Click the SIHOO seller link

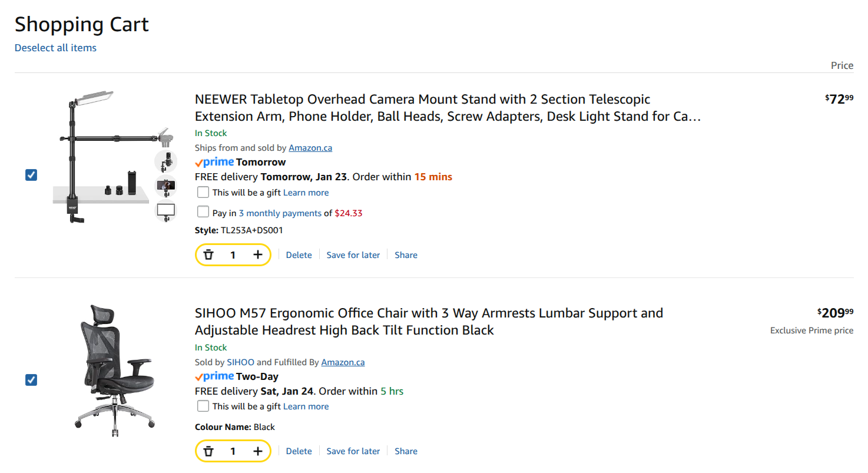coord(240,362)
